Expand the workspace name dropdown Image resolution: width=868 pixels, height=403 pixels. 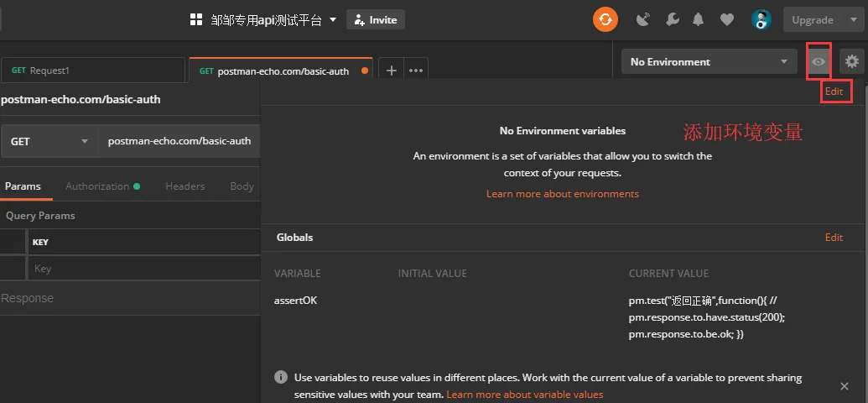[x=333, y=20]
